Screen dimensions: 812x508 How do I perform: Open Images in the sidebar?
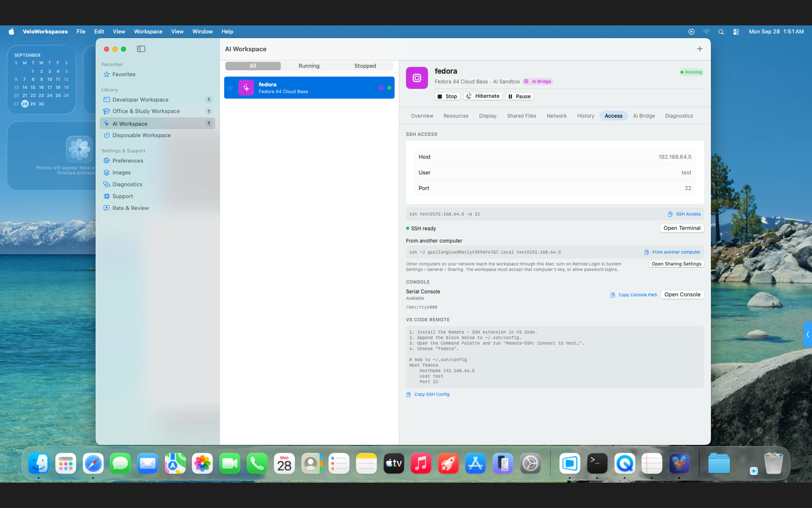(x=157, y=173)
